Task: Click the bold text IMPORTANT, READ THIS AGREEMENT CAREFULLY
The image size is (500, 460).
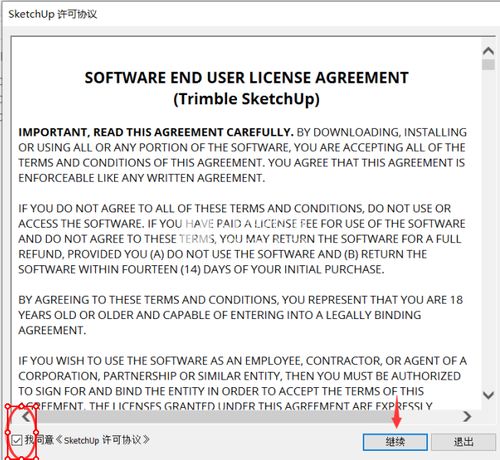Action: click(x=156, y=132)
